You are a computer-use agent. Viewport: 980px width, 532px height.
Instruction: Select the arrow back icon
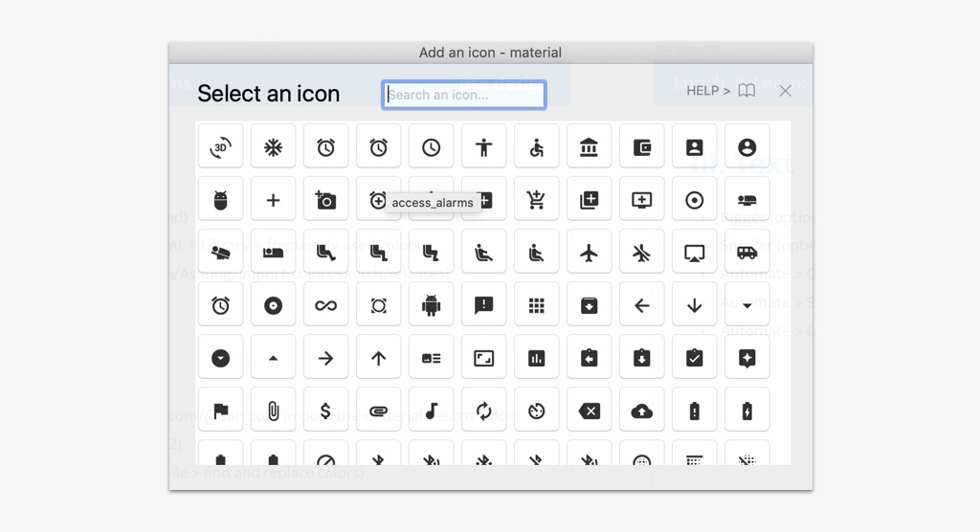pos(642,305)
